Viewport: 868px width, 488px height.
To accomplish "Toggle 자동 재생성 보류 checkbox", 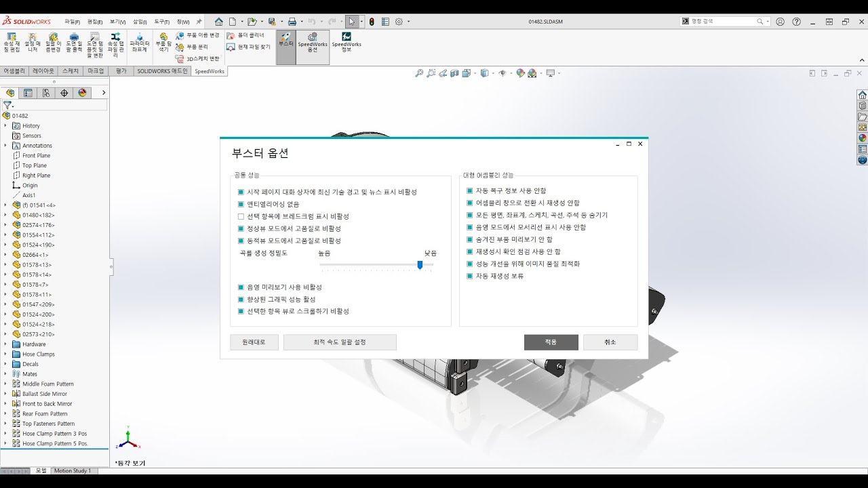I will click(469, 276).
